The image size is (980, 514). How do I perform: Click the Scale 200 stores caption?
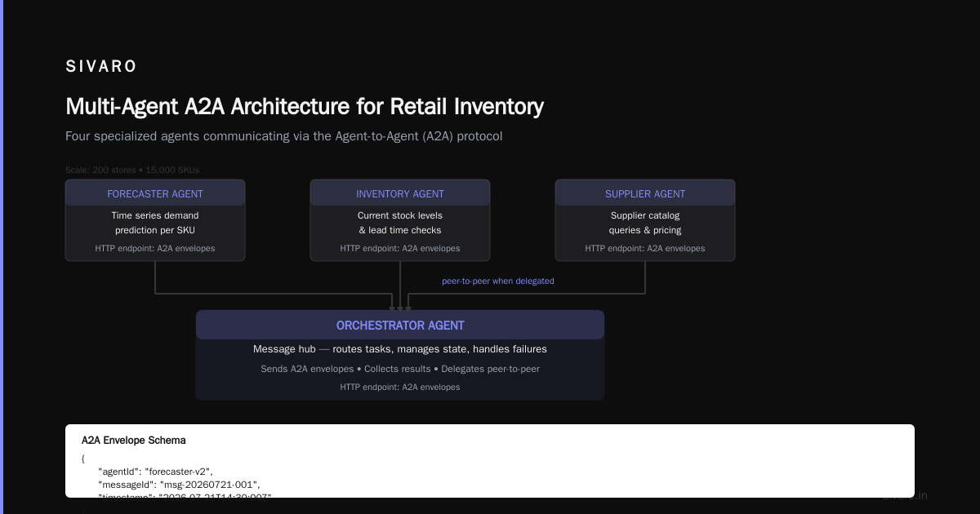(132, 170)
